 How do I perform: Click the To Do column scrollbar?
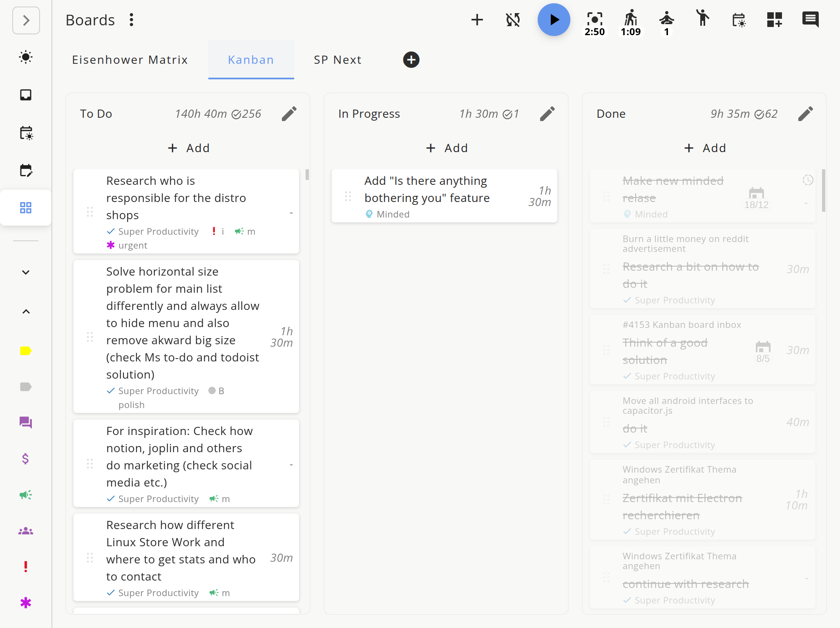pyautogui.click(x=307, y=175)
